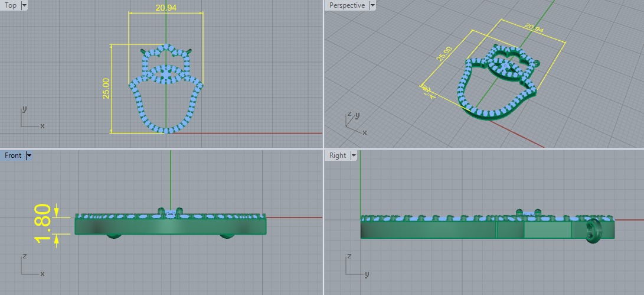
Task: Select the 25.00 dimension in Top view
Action: pos(106,88)
